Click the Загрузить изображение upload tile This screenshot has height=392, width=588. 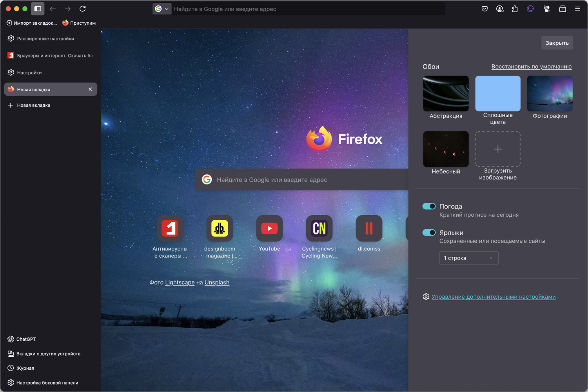(x=498, y=149)
